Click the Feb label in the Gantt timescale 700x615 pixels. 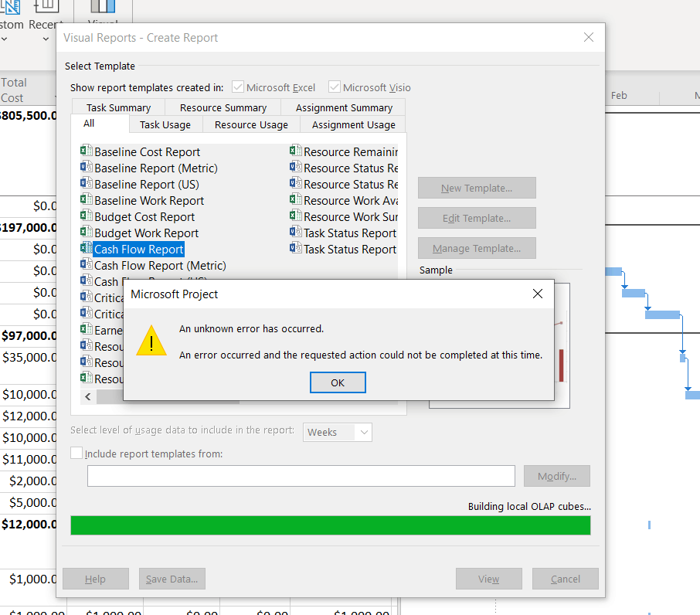[x=619, y=95]
